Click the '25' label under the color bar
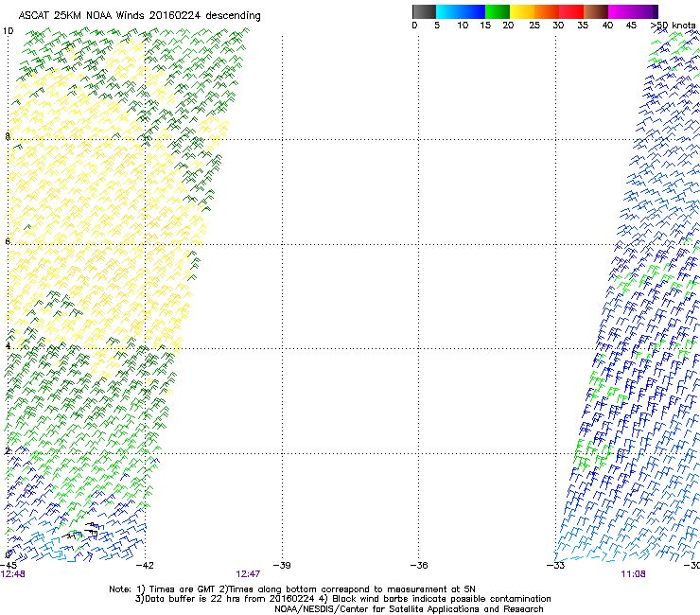Viewport: 700px width, 615px height. [x=534, y=25]
